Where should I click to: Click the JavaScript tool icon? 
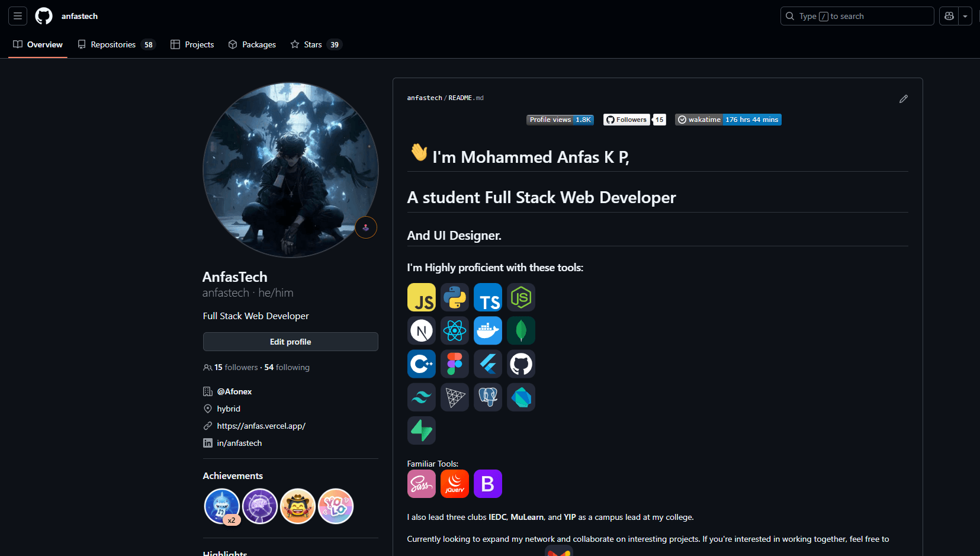tap(422, 297)
